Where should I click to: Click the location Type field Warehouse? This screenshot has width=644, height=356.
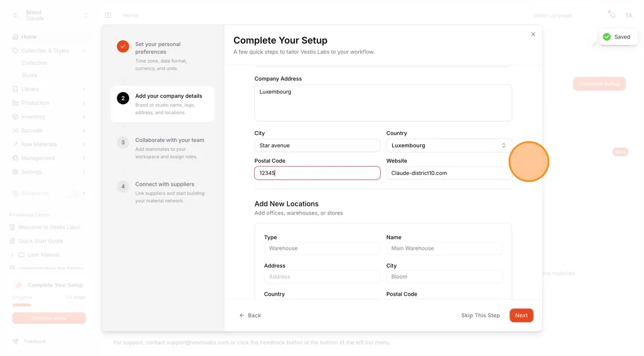point(322,248)
